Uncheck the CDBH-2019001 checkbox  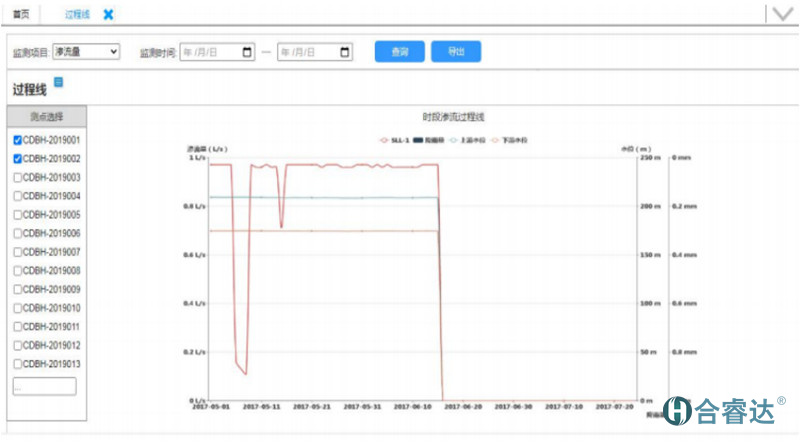pyautogui.click(x=17, y=140)
